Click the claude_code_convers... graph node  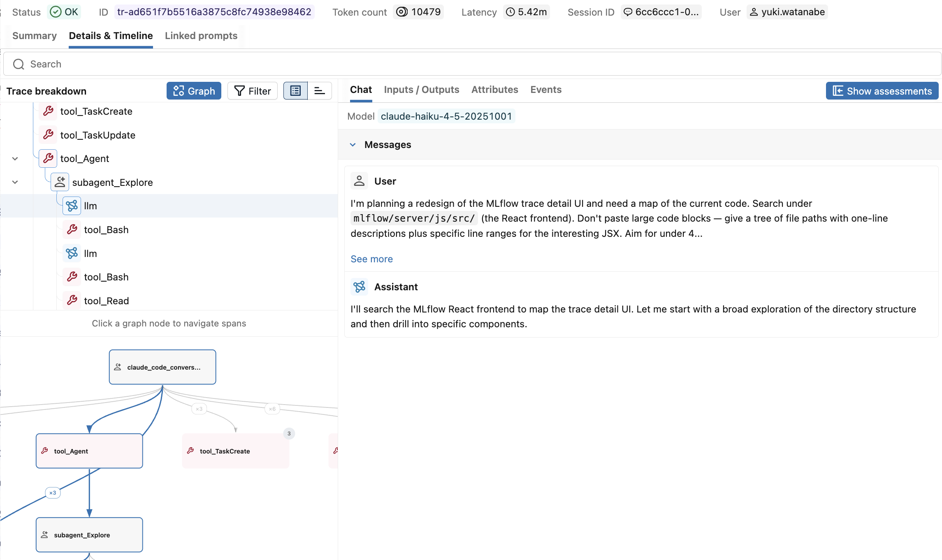pyautogui.click(x=162, y=367)
